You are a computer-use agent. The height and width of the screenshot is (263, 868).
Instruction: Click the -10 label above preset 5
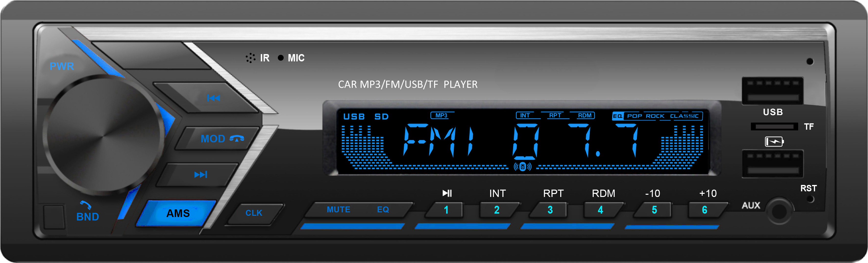tap(652, 193)
